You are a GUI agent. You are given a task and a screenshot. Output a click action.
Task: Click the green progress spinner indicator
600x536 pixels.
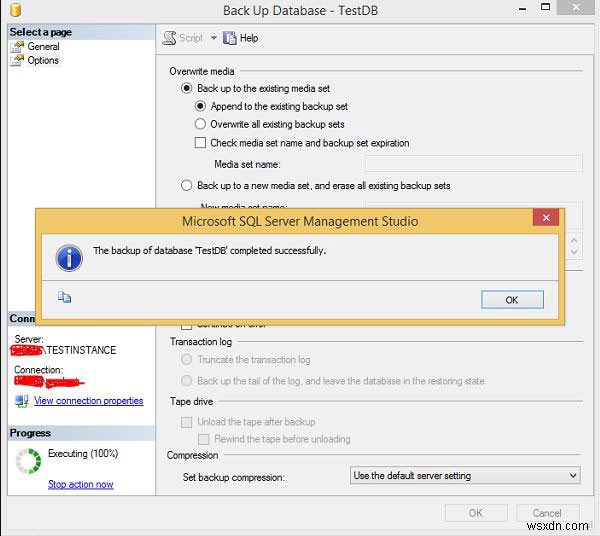[x=28, y=461]
